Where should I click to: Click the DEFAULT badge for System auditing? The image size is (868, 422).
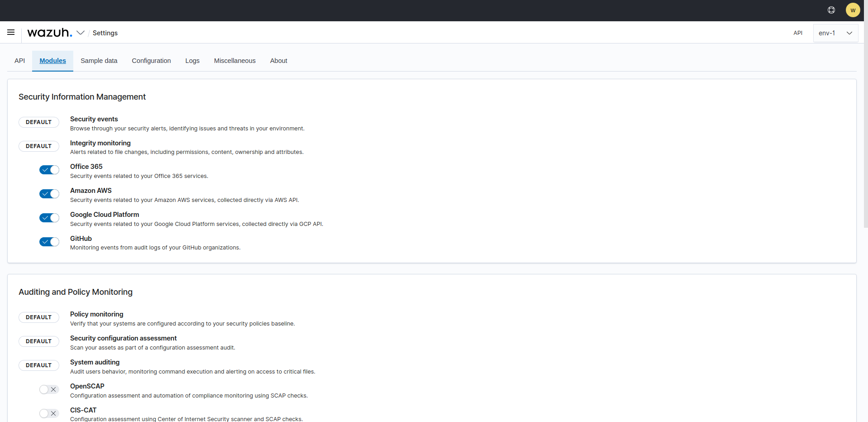39,365
